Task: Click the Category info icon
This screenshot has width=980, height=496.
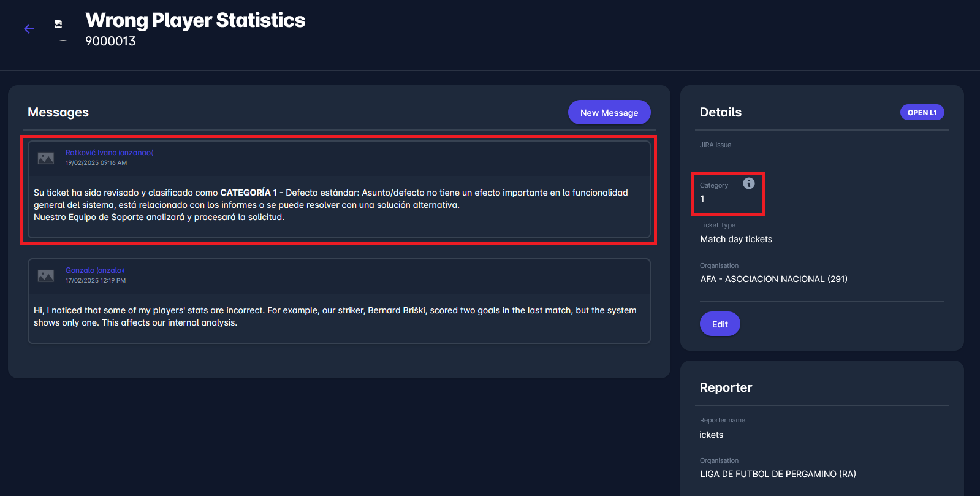Action: (748, 183)
